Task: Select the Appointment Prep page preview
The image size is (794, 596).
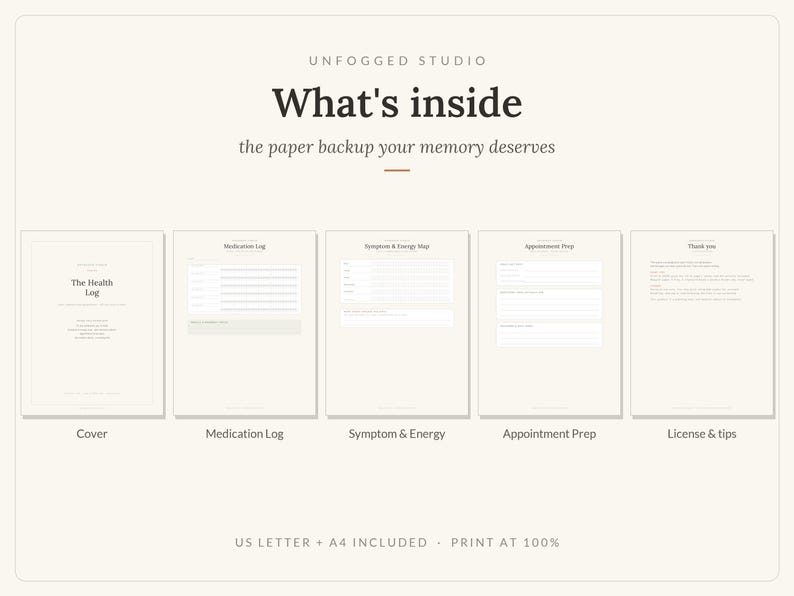Action: tap(549, 323)
